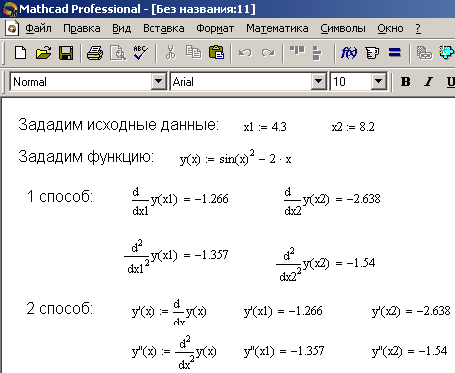
Task: Click the y'(x2) = −2.638 result
Action: (x=411, y=311)
